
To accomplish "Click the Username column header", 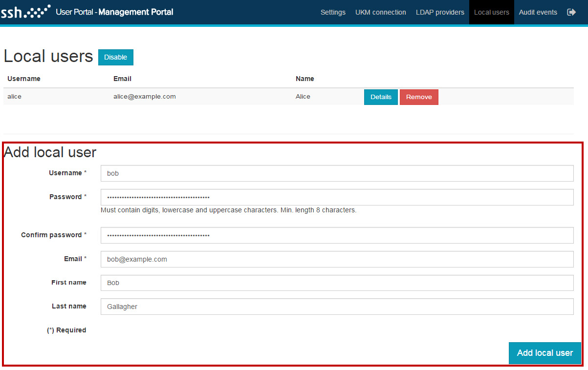I will click(24, 79).
